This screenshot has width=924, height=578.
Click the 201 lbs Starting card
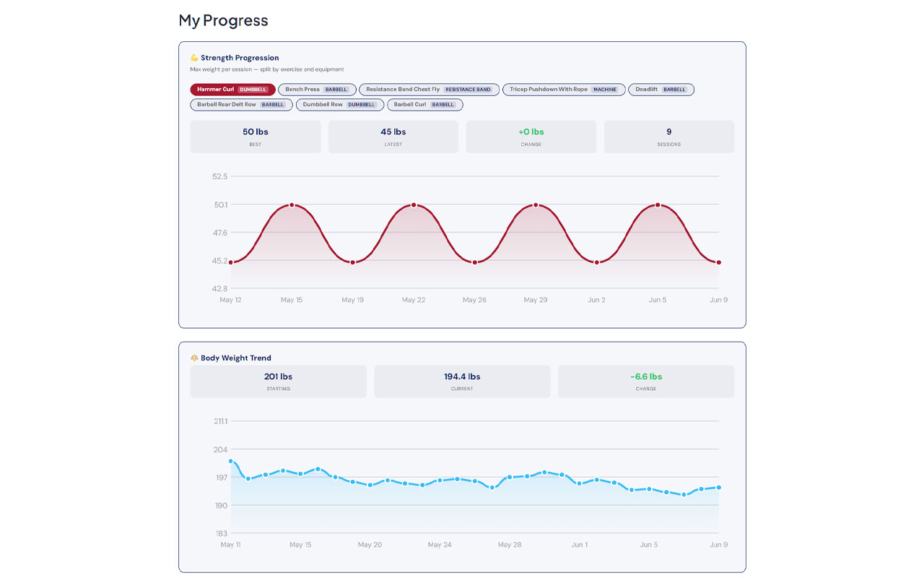(279, 381)
